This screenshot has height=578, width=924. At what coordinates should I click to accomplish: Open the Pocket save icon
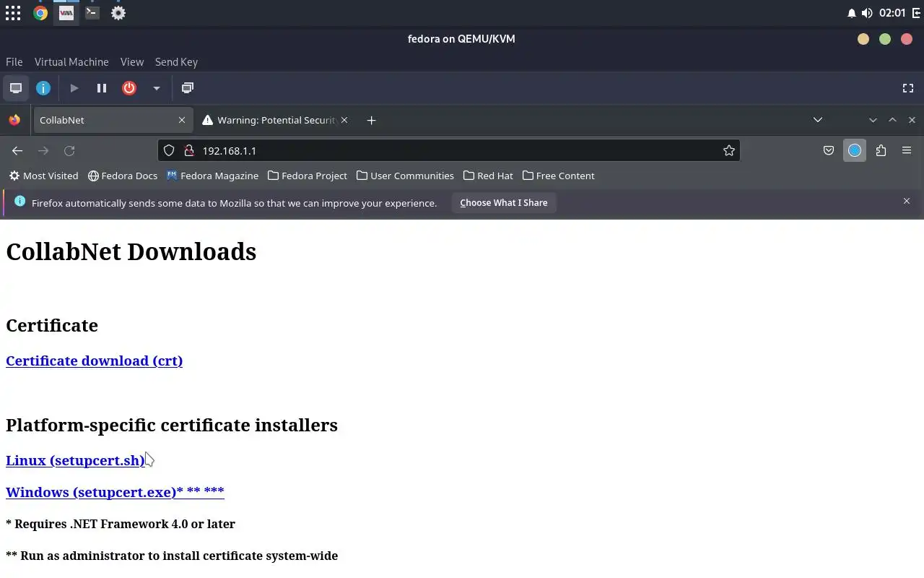pos(829,150)
